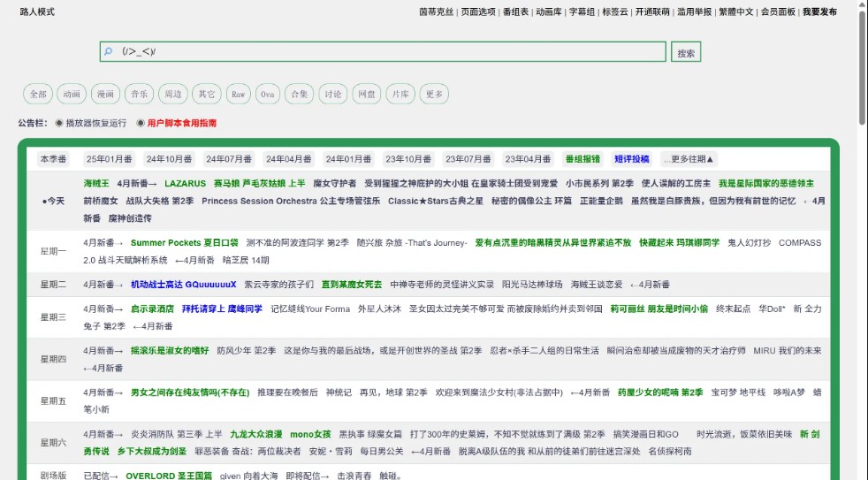Select the 全部 category pill

coord(38,95)
